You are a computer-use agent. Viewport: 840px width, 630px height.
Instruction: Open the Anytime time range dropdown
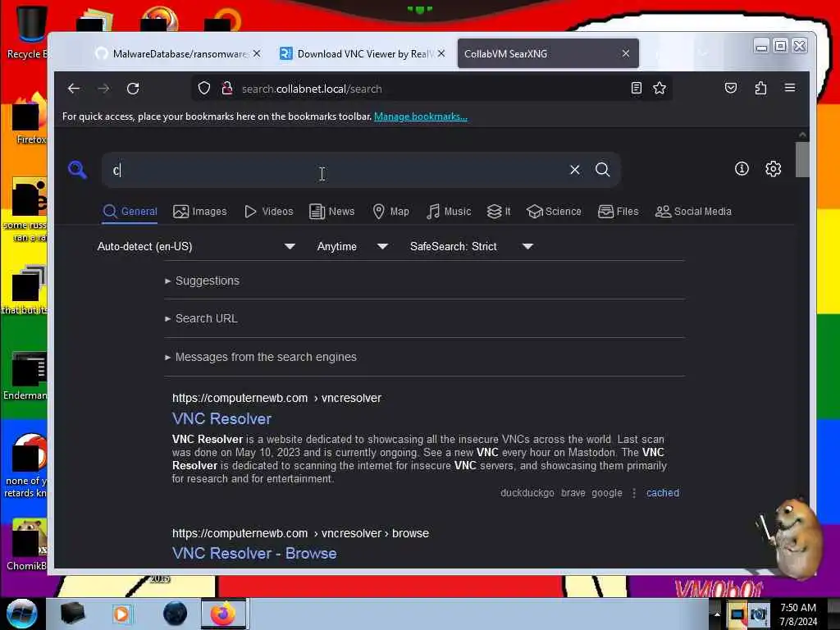[x=352, y=246]
